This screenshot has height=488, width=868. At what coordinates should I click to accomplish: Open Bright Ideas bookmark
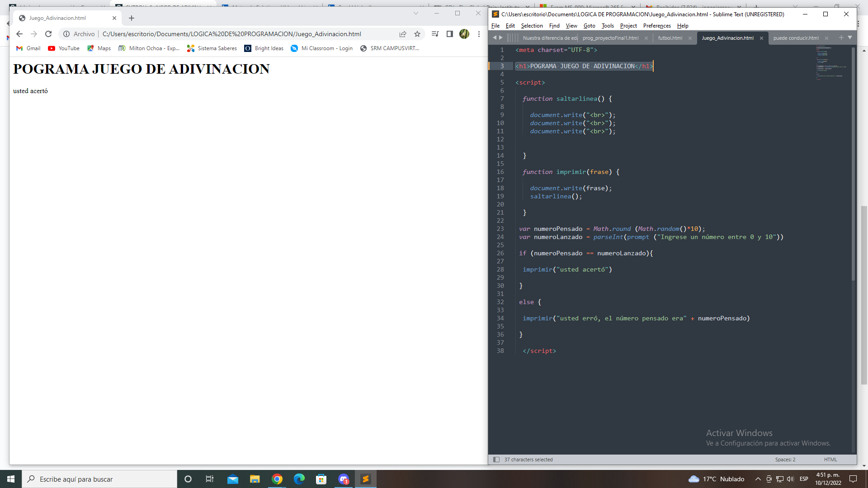[264, 48]
